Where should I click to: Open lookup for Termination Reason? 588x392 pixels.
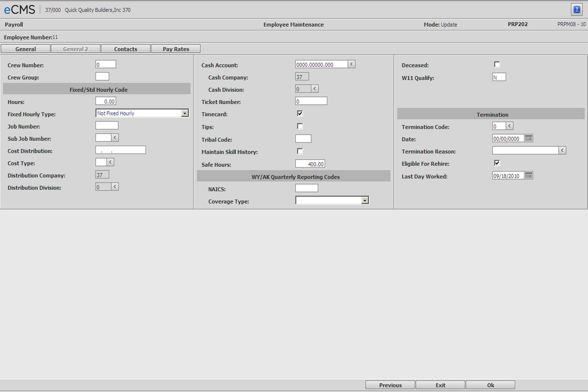[x=562, y=150]
